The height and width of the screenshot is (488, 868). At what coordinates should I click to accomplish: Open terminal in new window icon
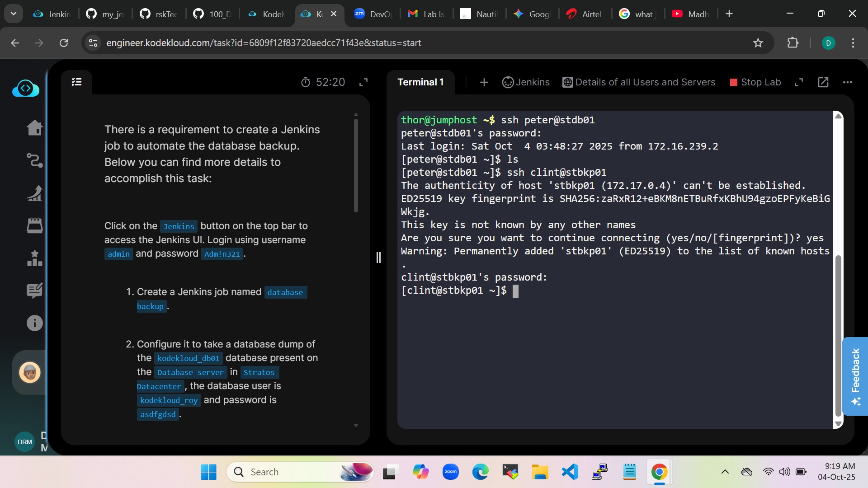[823, 82]
